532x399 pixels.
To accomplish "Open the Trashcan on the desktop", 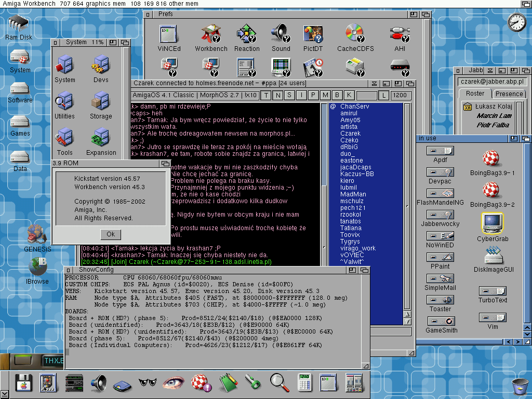I will (x=520, y=387).
